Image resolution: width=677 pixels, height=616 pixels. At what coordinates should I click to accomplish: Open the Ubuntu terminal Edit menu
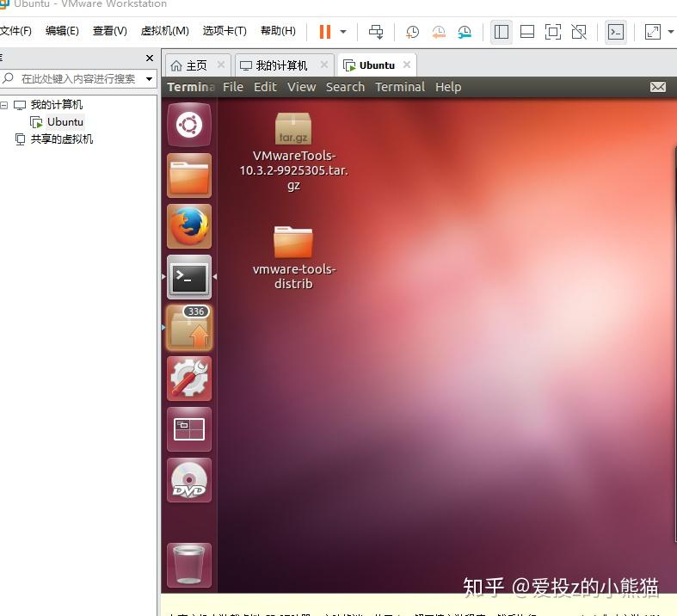(265, 87)
